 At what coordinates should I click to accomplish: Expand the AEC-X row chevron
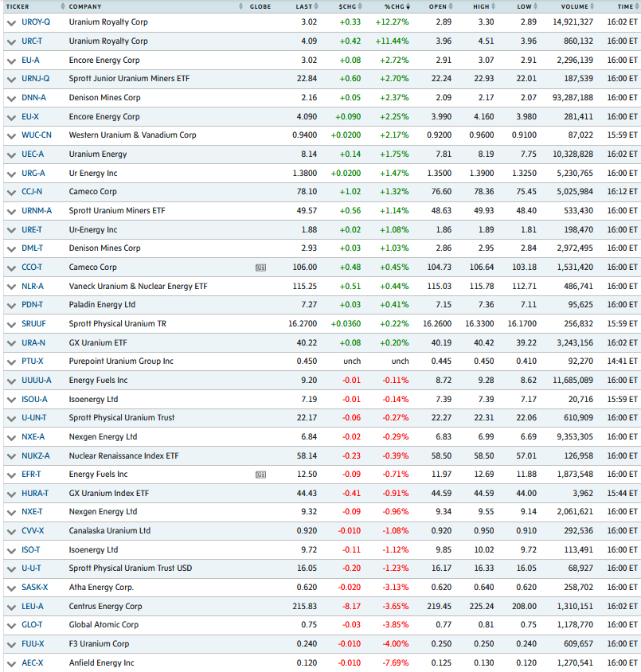click(12, 664)
